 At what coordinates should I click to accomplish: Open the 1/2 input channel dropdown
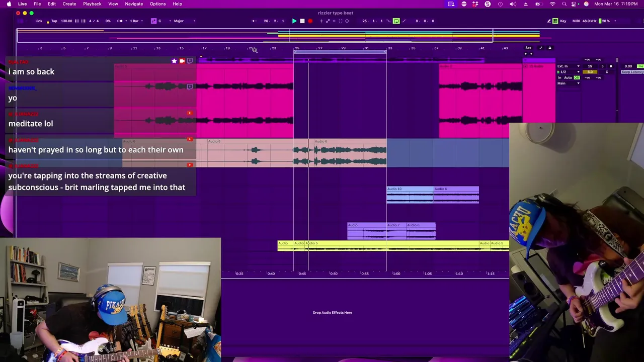tap(569, 72)
